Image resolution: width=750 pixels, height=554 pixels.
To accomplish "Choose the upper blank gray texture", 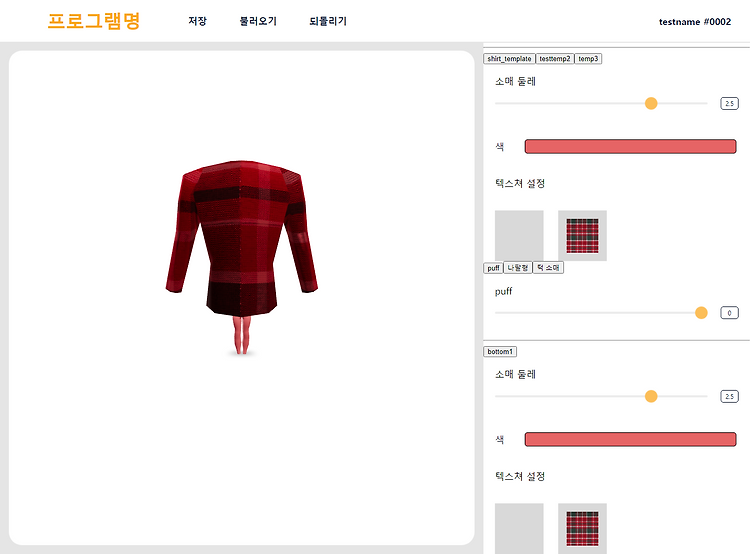I will (x=519, y=235).
